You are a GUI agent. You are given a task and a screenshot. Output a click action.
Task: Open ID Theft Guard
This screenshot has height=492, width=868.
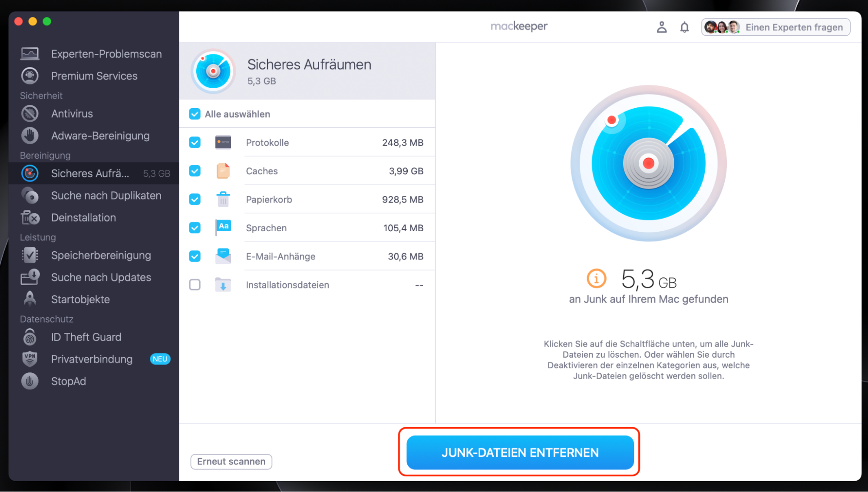click(86, 337)
